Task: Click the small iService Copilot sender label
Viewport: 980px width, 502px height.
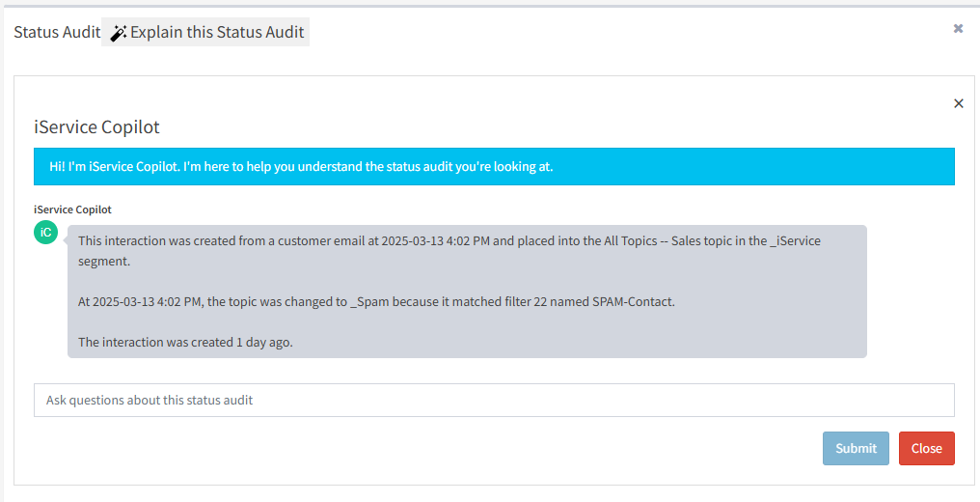Action: 72,209
